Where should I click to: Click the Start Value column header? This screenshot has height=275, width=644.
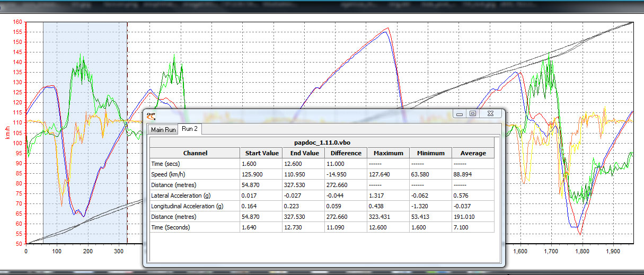[x=261, y=153]
